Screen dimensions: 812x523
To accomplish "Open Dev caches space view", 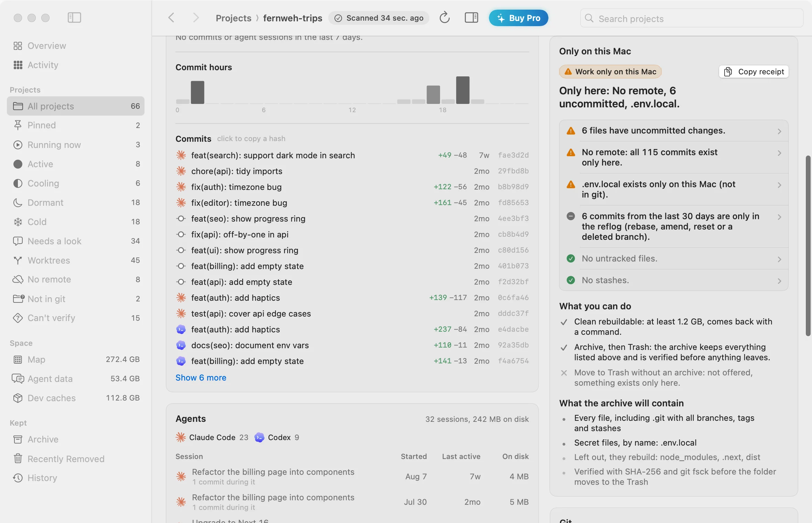I will coord(76,398).
